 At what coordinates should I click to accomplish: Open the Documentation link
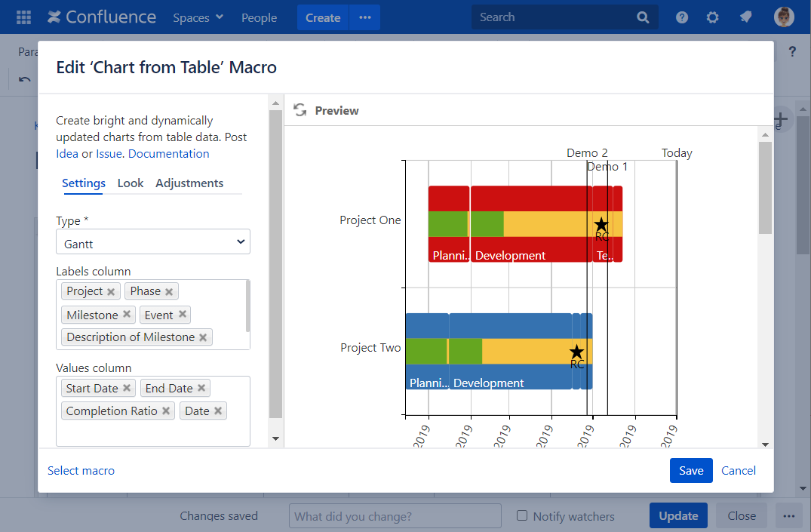168,153
